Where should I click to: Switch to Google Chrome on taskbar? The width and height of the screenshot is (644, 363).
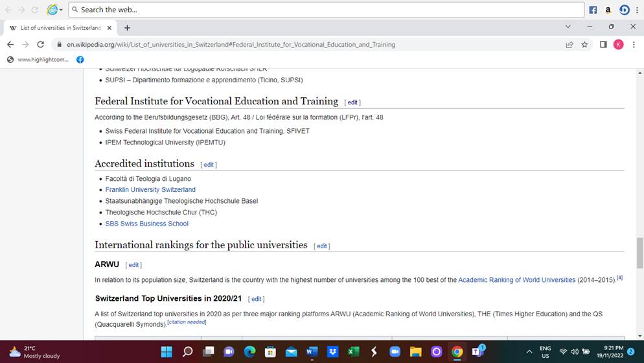point(457,352)
